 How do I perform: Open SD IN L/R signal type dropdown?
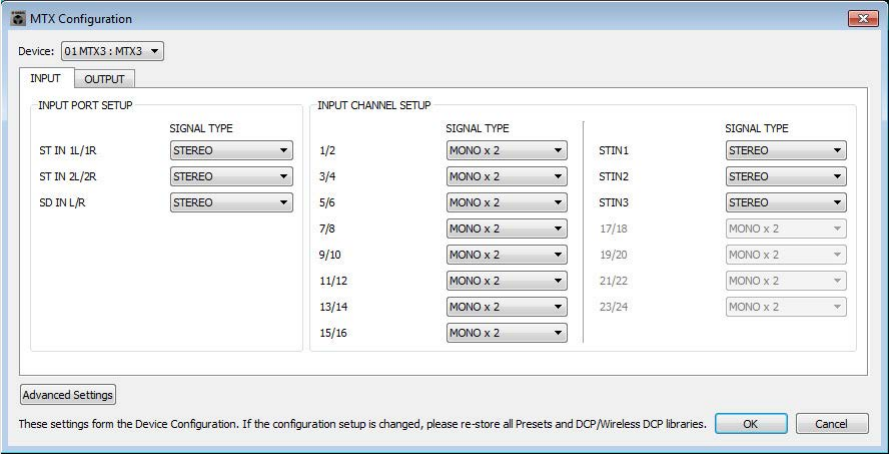click(231, 203)
